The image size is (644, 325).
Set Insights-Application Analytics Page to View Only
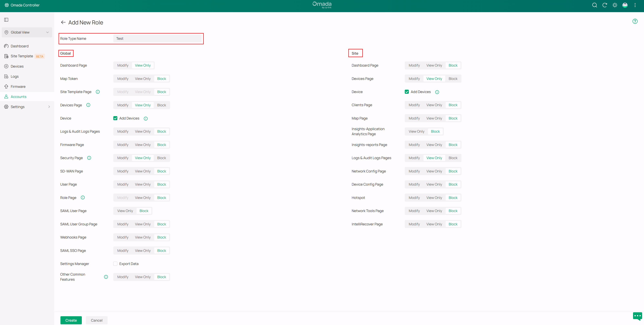(x=417, y=131)
